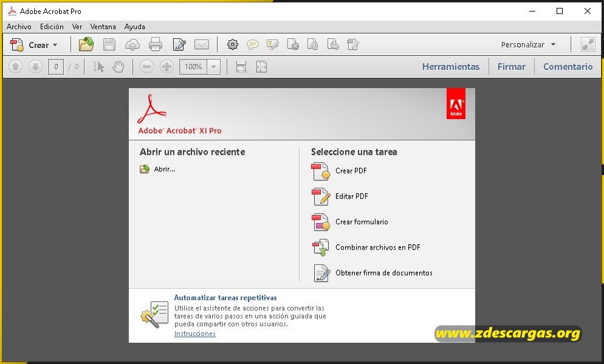Click the Abrir... link
This screenshot has width=604, height=364.
(157, 169)
